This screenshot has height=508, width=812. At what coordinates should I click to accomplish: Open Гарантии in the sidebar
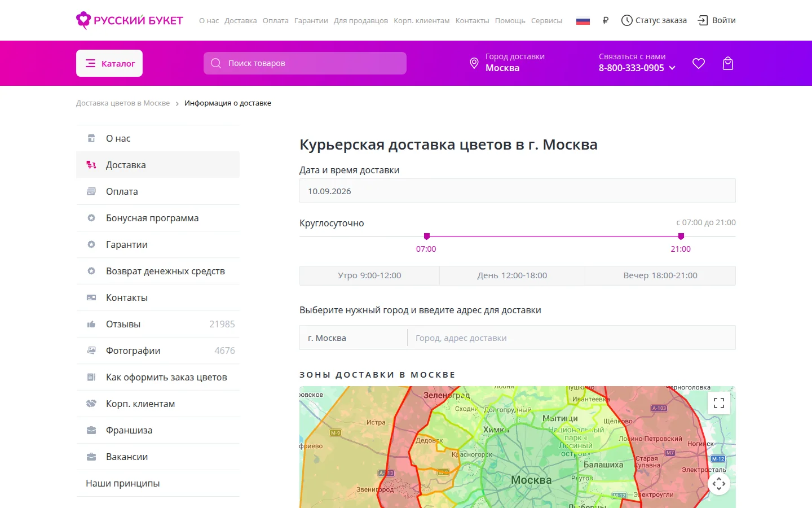click(158, 244)
